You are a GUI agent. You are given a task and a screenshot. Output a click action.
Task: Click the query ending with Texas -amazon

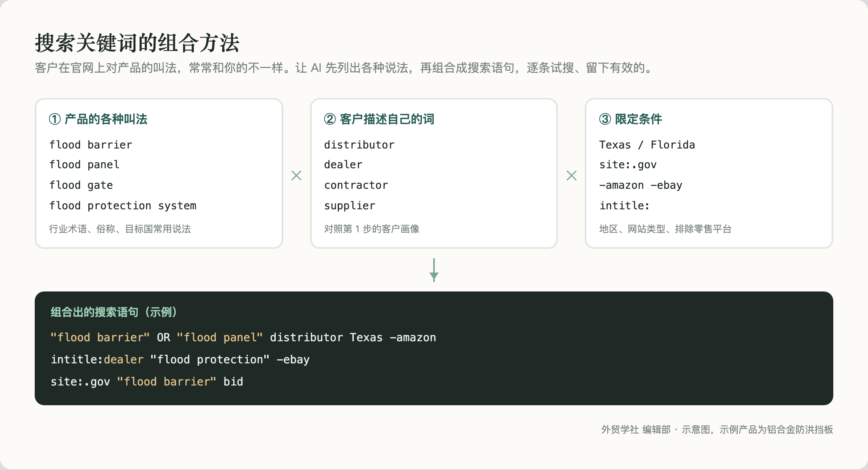pos(243,337)
